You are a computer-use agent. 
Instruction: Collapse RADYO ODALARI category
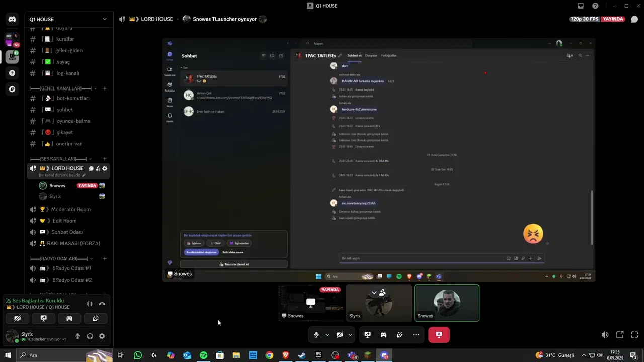(62, 258)
